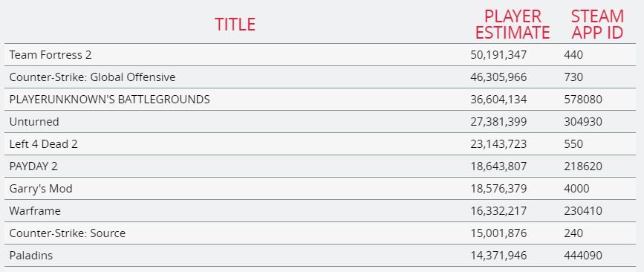Select the Left 4 Dead 2 title
The width and height of the screenshot is (644, 272).
point(43,144)
